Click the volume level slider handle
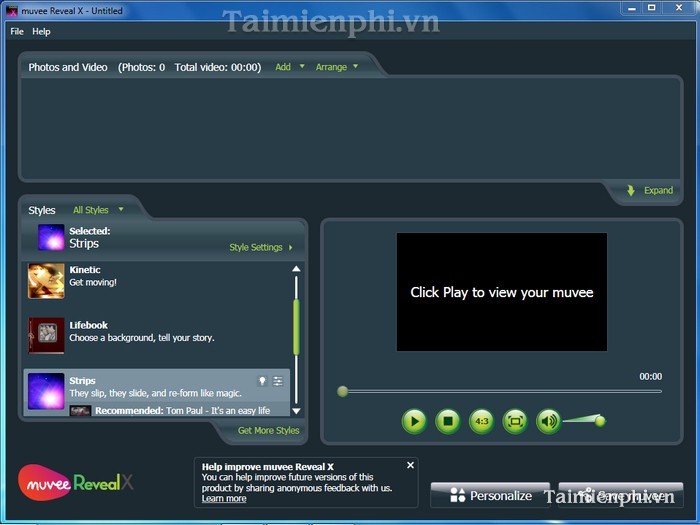The width and height of the screenshot is (700, 525). point(600,421)
